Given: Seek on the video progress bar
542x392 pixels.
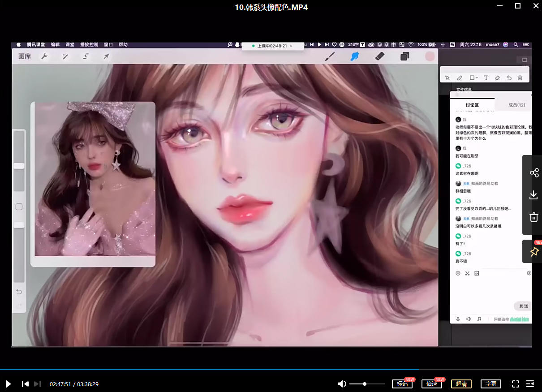Looking at the screenshot, I should coord(269,369).
